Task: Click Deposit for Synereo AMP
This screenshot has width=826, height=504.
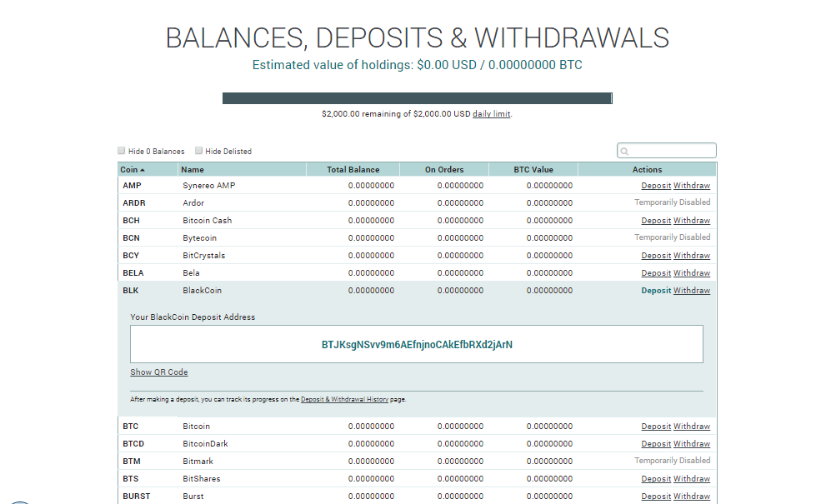Action: (x=656, y=186)
